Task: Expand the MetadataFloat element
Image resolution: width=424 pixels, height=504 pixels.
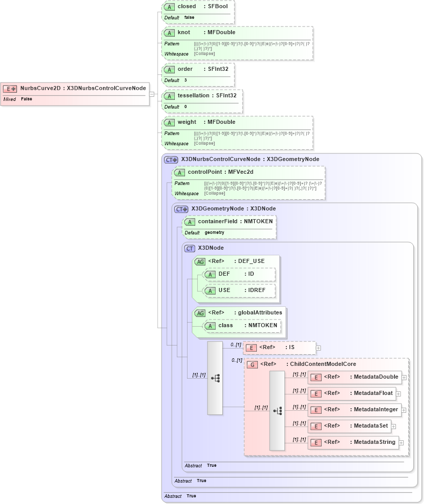Action: [x=399, y=394]
